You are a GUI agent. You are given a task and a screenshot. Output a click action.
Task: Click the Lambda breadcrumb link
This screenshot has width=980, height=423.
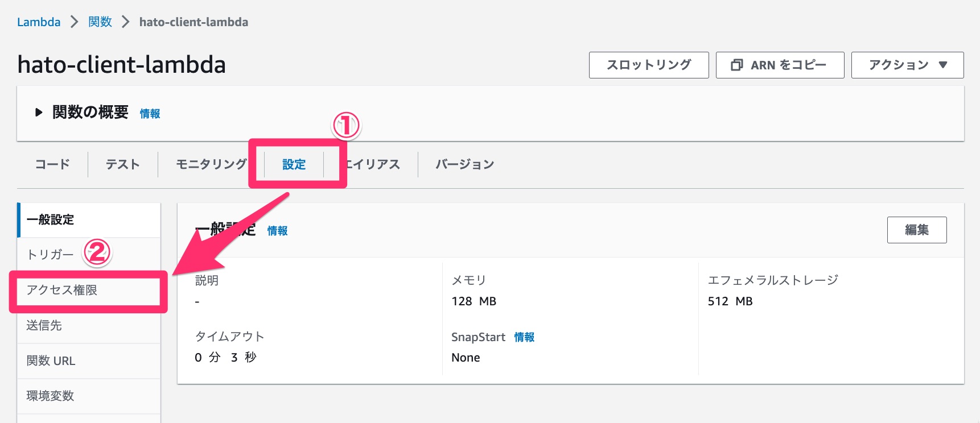[x=38, y=22]
